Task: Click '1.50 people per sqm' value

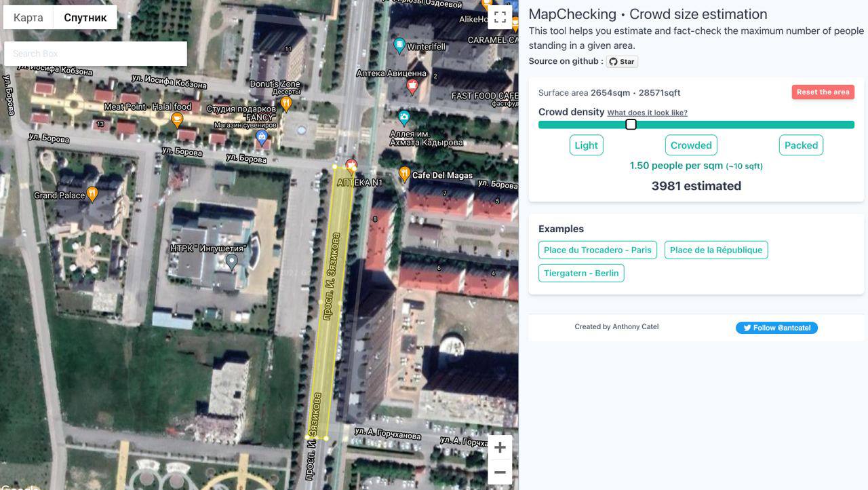Action: pyautogui.click(x=676, y=166)
